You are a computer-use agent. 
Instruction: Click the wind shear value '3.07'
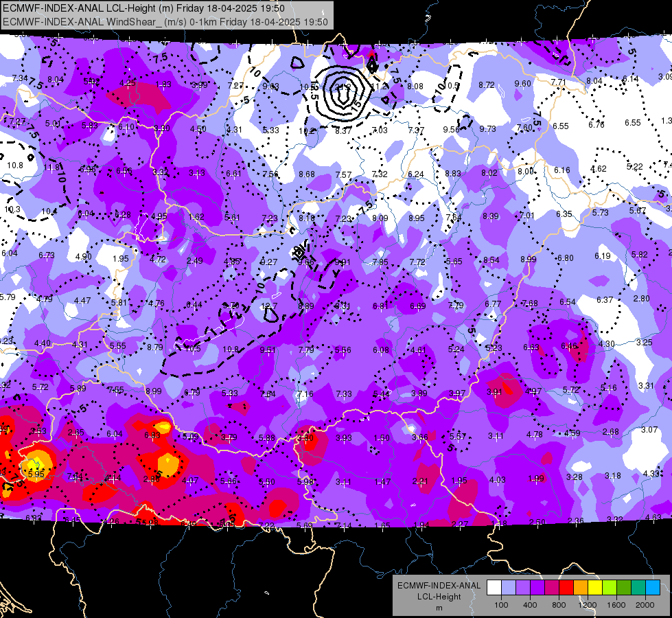click(x=649, y=430)
